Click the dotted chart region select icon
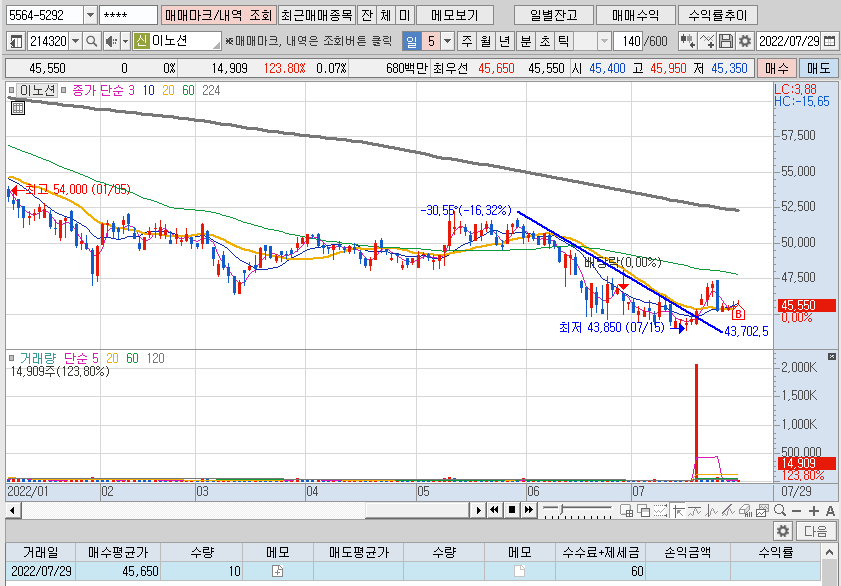This screenshot has width=841, height=586. pos(660,510)
